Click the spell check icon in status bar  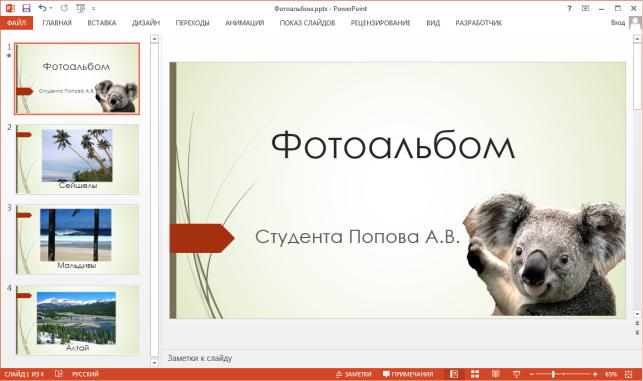click(x=59, y=374)
